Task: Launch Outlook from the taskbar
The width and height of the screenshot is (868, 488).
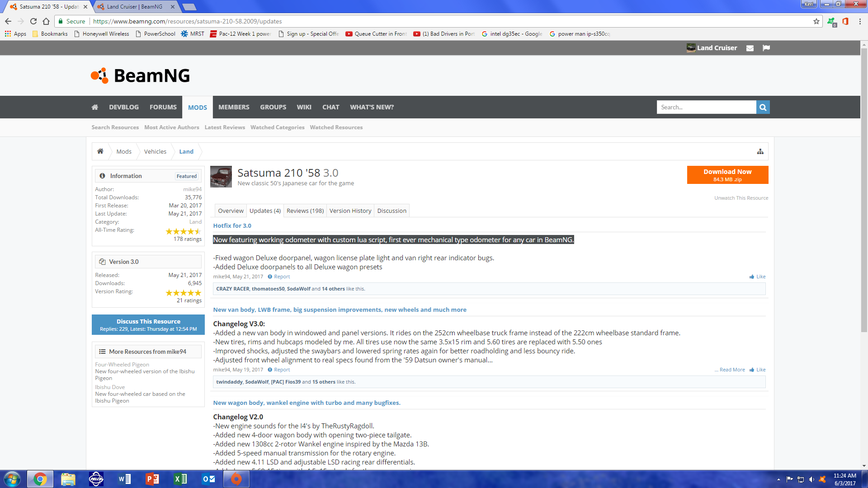Action: [x=208, y=479]
